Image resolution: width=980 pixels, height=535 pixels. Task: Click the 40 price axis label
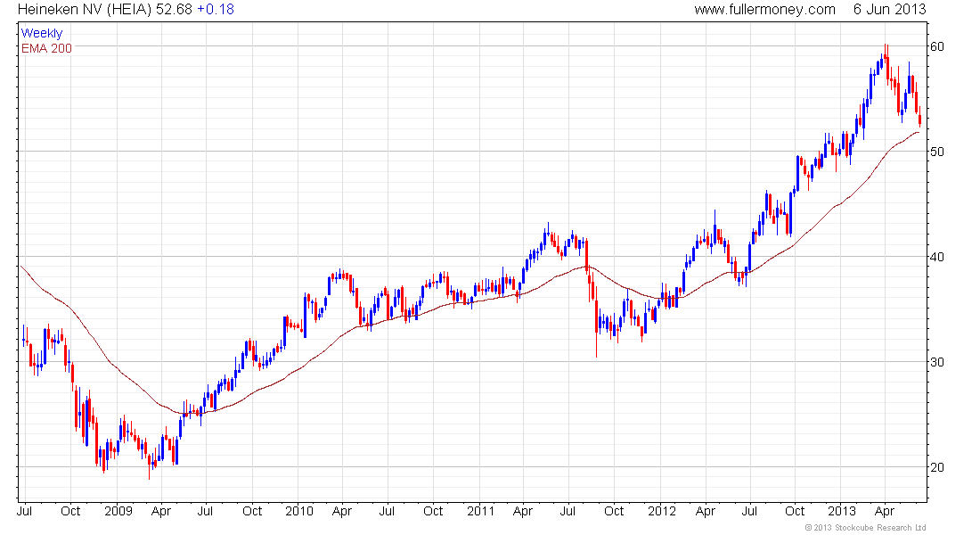point(937,257)
